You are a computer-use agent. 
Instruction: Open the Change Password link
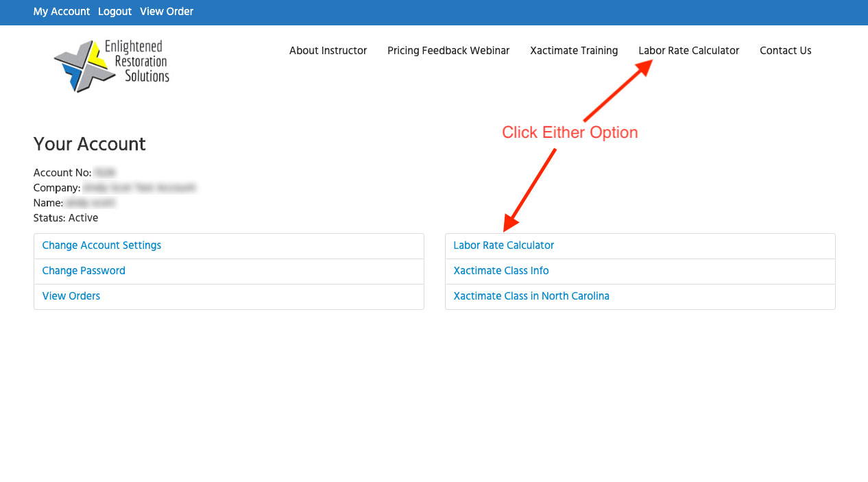pyautogui.click(x=84, y=271)
